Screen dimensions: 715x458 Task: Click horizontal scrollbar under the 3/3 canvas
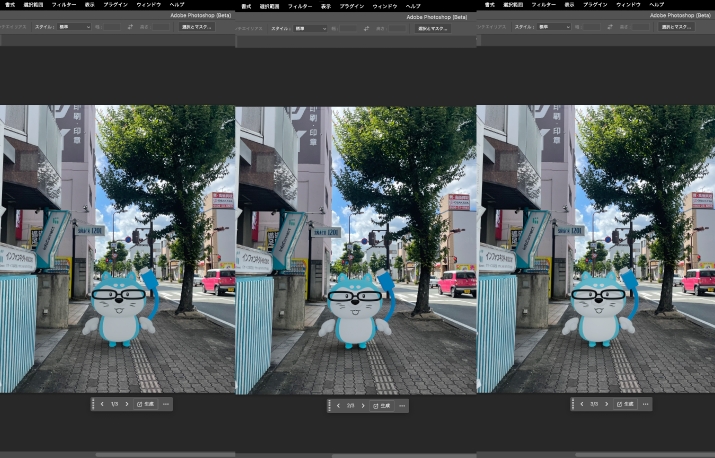point(645,455)
